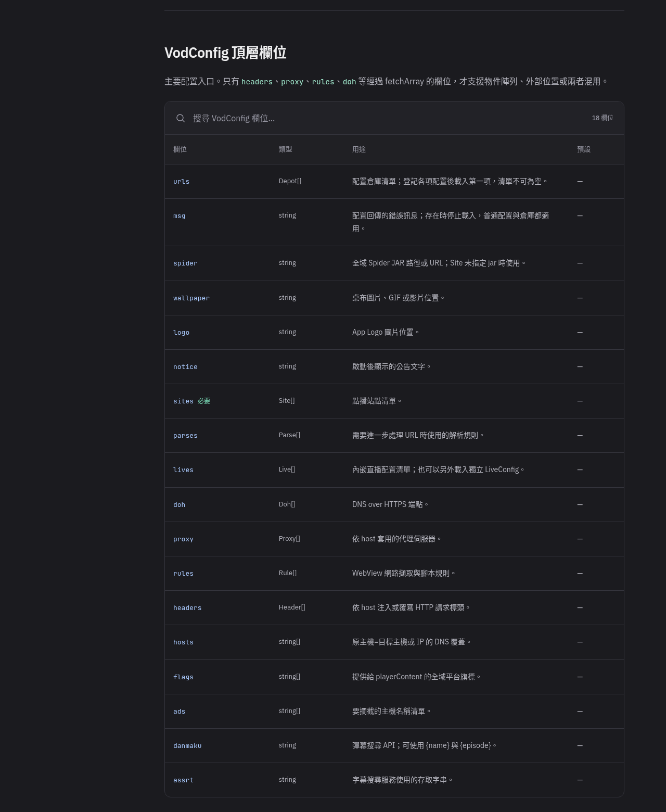Select the danmaku field name
666x812 pixels.
[x=187, y=746]
